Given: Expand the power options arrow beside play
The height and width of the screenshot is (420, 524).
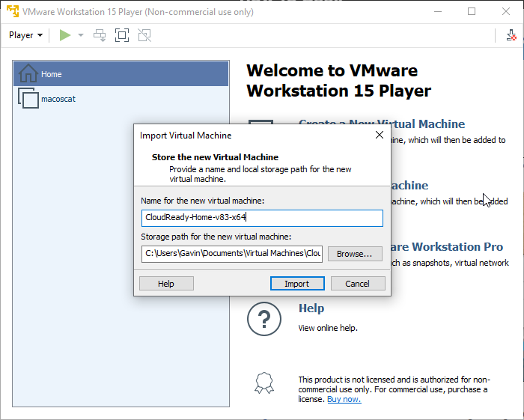Looking at the screenshot, I should 81,35.
